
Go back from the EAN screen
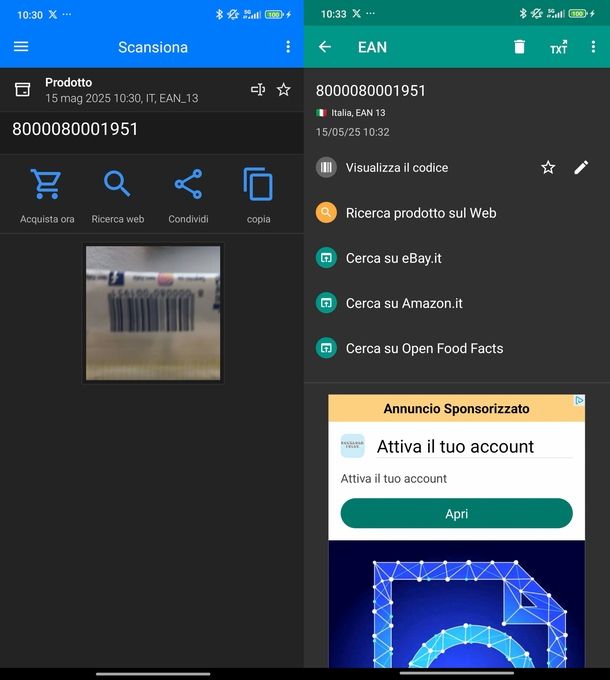pos(325,47)
